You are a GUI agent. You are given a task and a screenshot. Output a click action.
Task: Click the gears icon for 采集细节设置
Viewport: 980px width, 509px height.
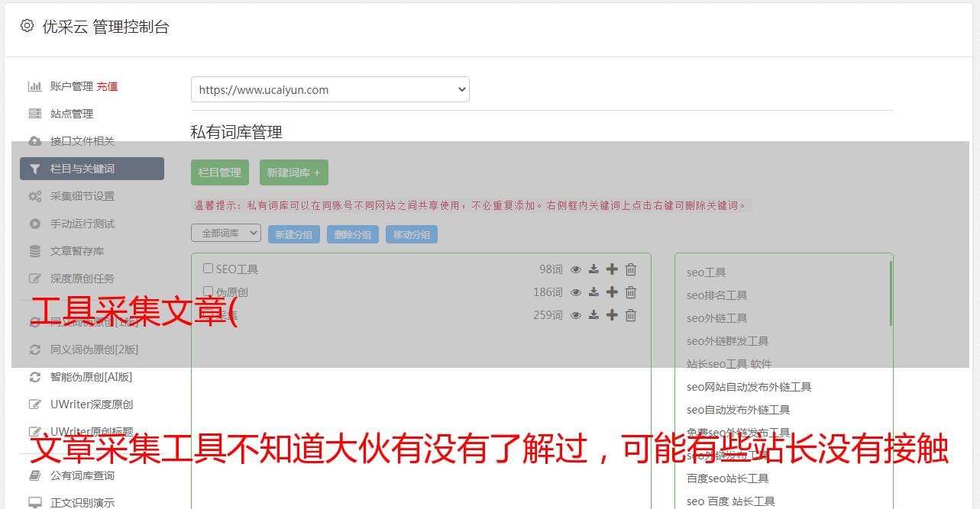coord(34,196)
